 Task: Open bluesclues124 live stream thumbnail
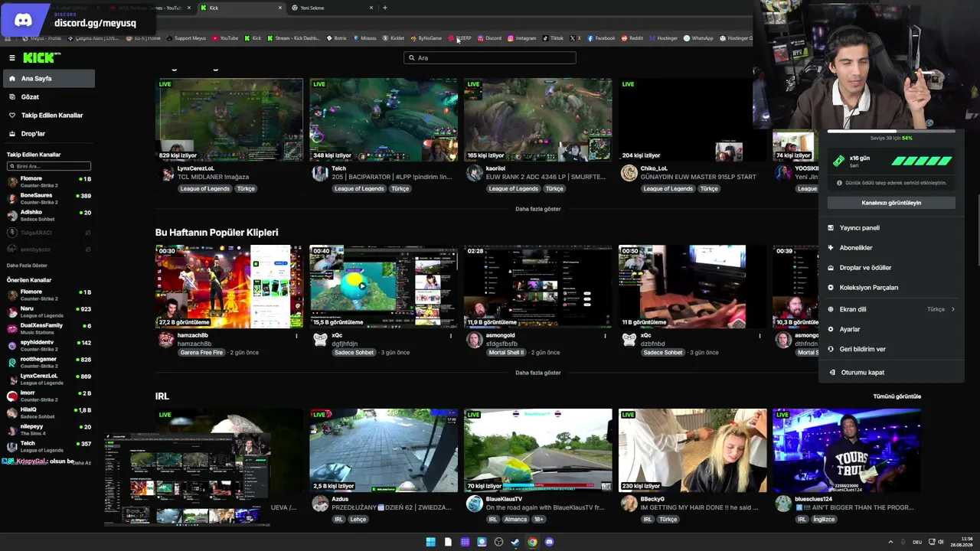(x=846, y=450)
